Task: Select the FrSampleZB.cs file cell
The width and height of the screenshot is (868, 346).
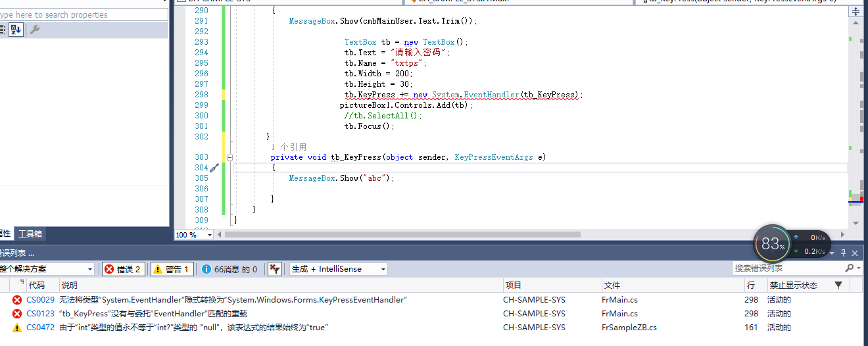Action: click(629, 328)
